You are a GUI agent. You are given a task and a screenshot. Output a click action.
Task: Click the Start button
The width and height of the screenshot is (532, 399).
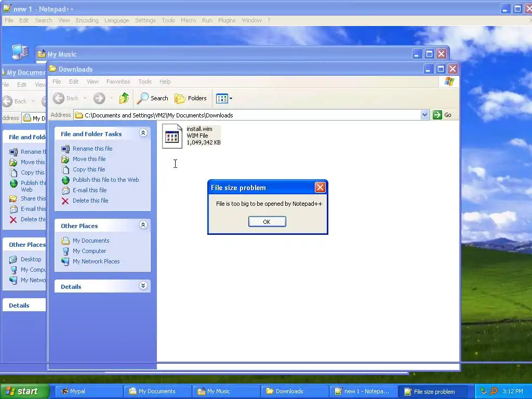pyautogui.click(x=24, y=391)
